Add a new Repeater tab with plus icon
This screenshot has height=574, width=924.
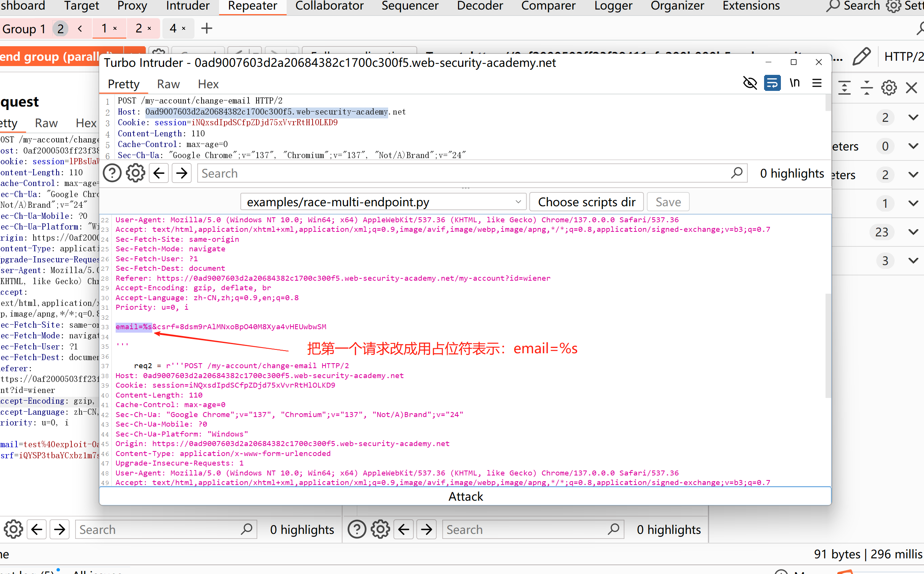coord(206,28)
